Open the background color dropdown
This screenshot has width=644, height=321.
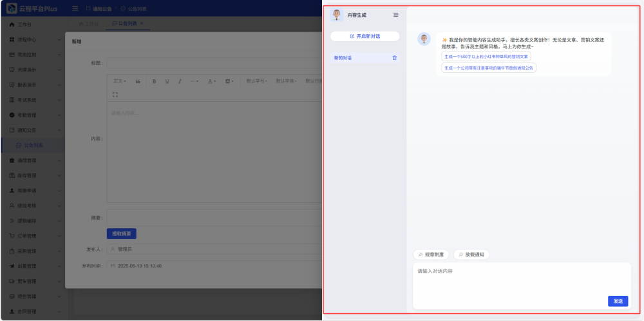(x=229, y=81)
